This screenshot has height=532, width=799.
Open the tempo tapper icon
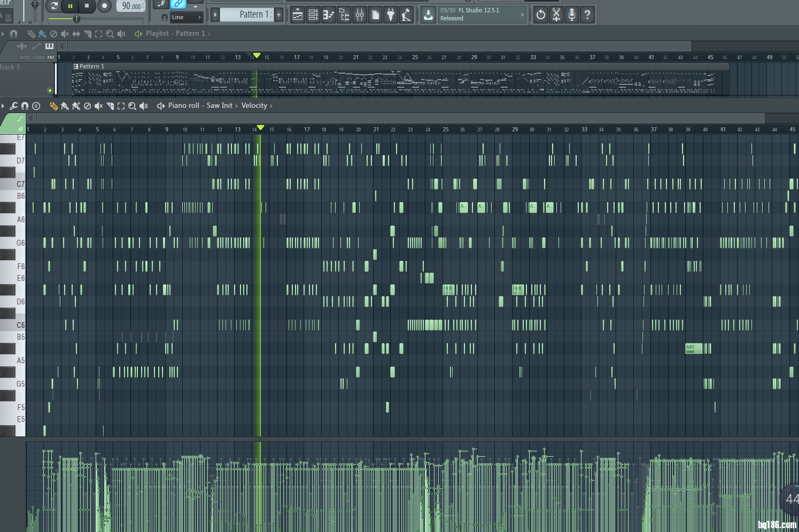[x=407, y=15]
